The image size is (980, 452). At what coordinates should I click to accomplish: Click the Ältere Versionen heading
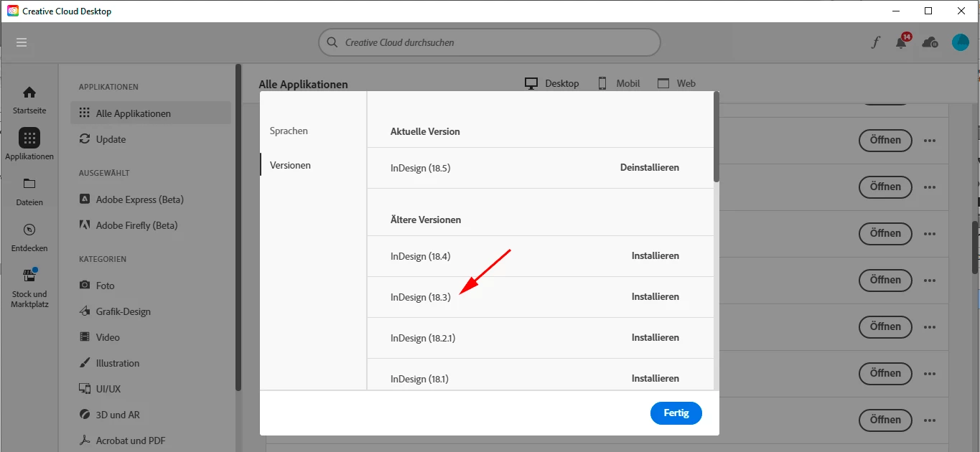[426, 220]
